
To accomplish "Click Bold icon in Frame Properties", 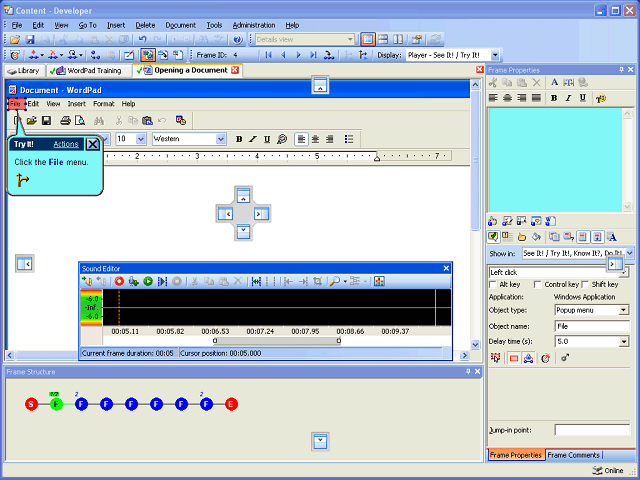I will click(554, 98).
